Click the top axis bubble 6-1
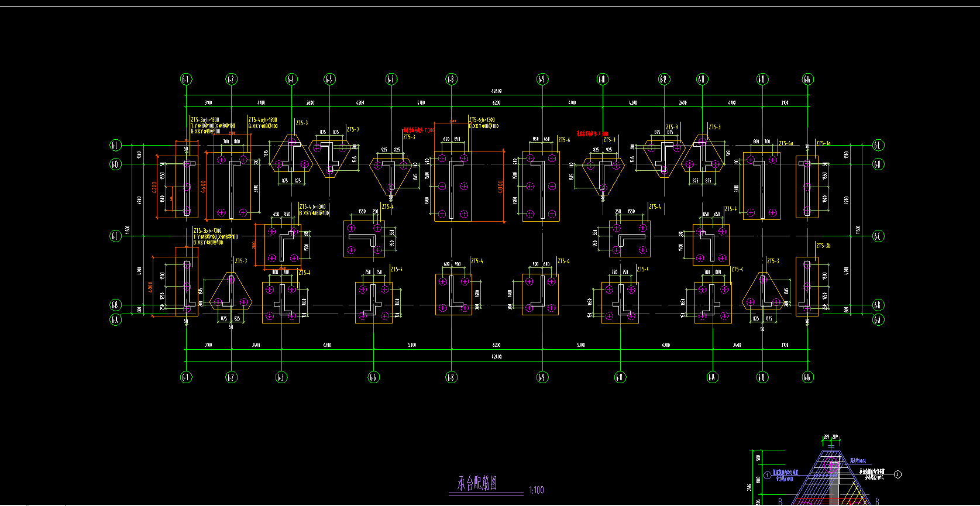The height and width of the screenshot is (506, 980). click(x=185, y=79)
